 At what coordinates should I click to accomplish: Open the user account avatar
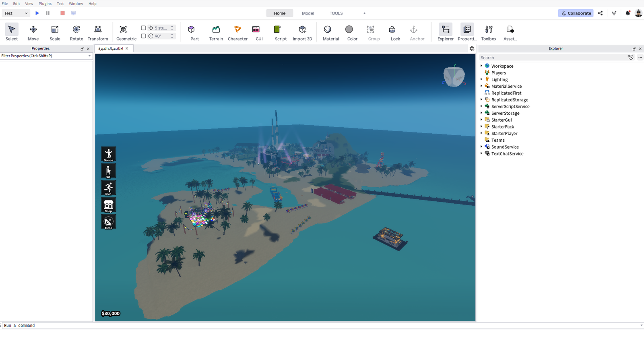(x=638, y=13)
